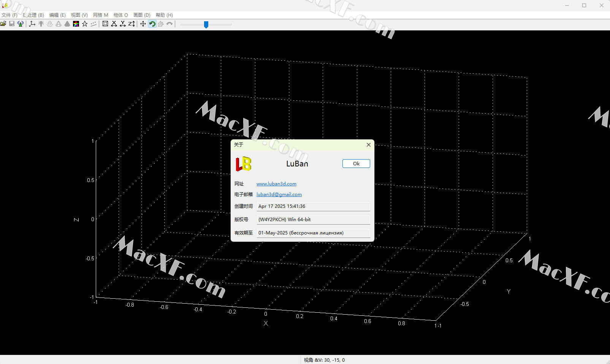Viewport: 610px width, 364px height.
Task: Click the LuBan app icon in title bar
Action: click(5, 5)
